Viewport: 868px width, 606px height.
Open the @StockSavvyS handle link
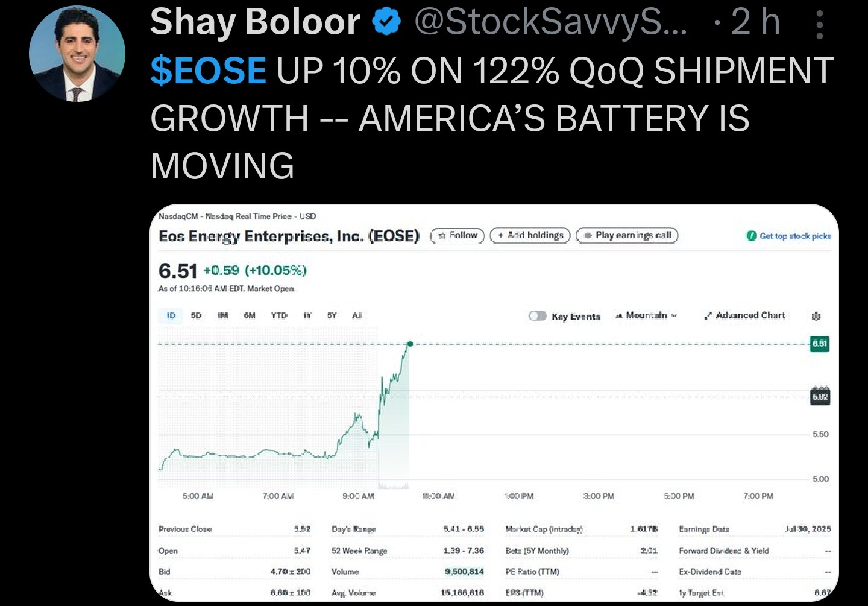pyautogui.click(x=550, y=22)
